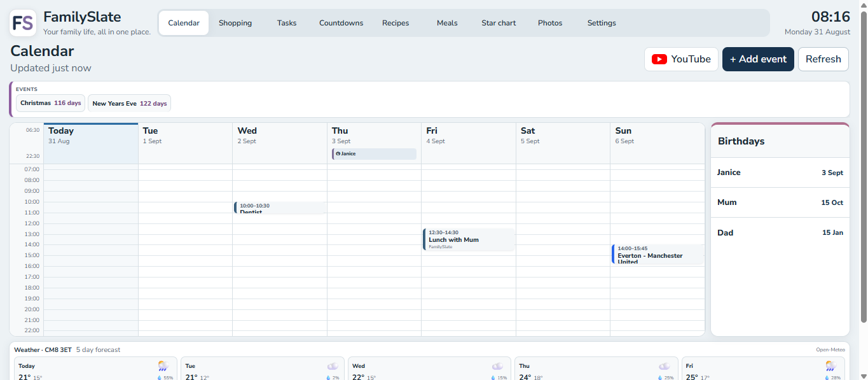Click the 12:00 time label
The width and height of the screenshot is (868, 380).
click(x=32, y=223)
